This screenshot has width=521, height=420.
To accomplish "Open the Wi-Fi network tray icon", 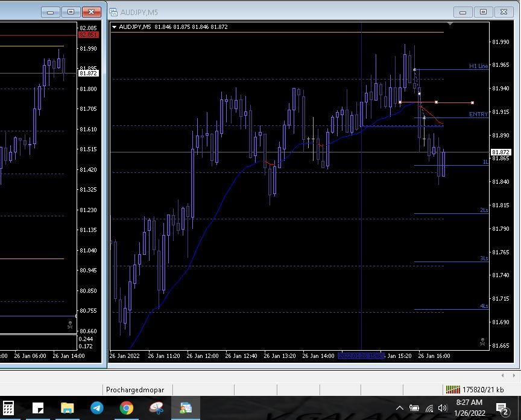I will (429, 408).
